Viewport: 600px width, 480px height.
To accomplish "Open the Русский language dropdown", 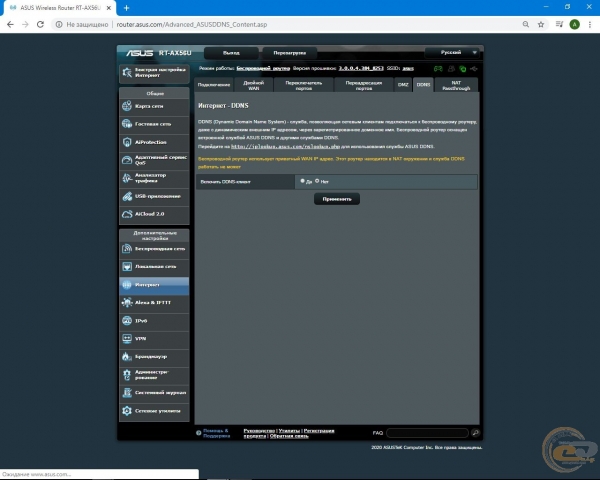I will point(453,52).
